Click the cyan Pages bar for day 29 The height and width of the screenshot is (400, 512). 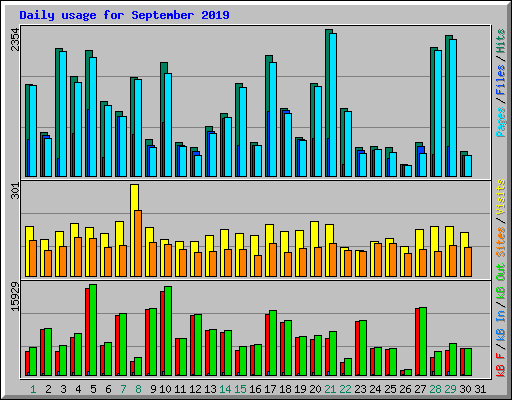[x=453, y=108]
